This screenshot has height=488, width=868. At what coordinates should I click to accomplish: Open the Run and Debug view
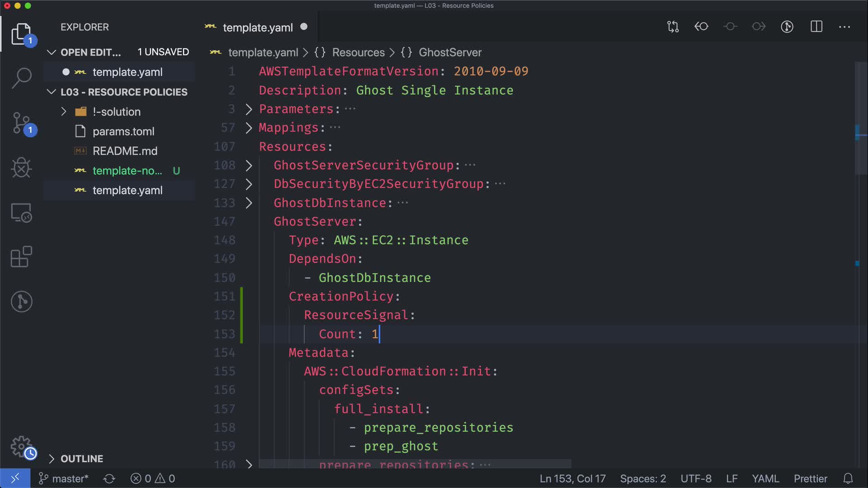pos(21,168)
